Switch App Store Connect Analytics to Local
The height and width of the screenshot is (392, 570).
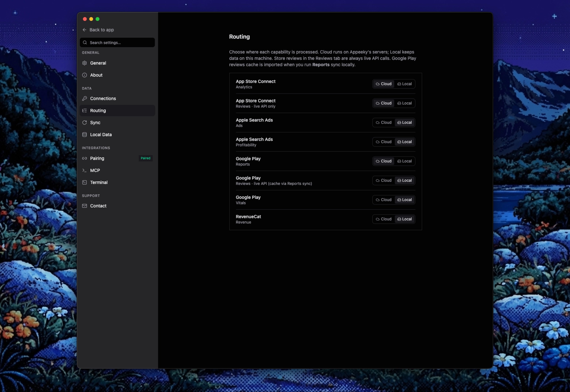pos(405,84)
